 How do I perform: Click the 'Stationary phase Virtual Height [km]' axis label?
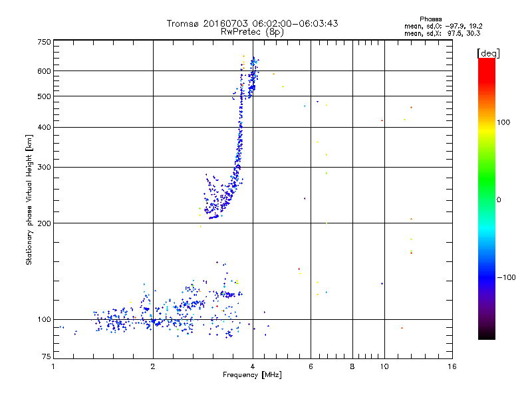(x=29, y=200)
